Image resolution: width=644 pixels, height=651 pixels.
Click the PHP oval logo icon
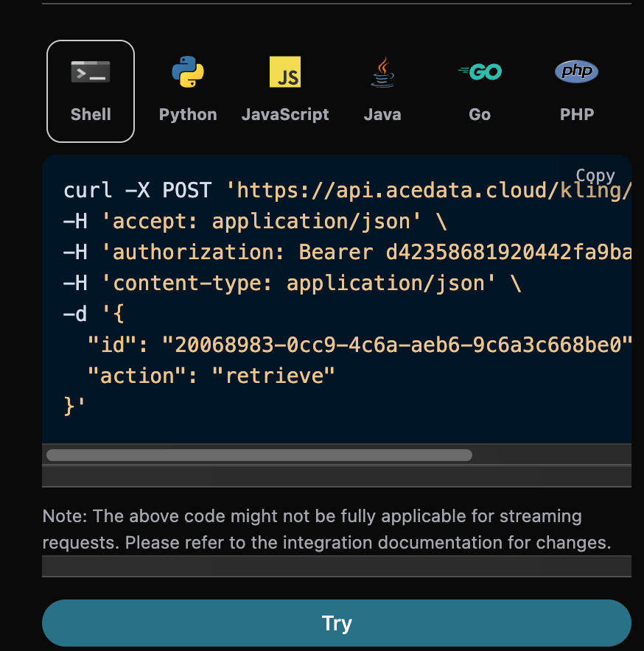[x=576, y=71]
